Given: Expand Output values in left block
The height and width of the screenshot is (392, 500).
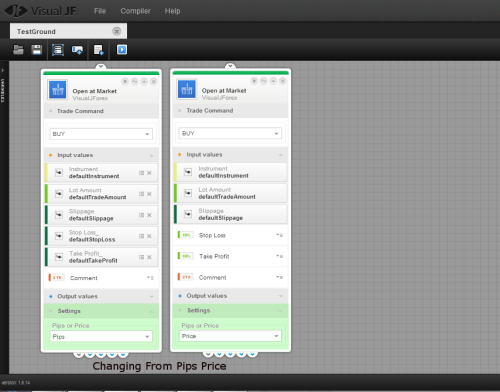Looking at the screenshot, I should pyautogui.click(x=151, y=296).
